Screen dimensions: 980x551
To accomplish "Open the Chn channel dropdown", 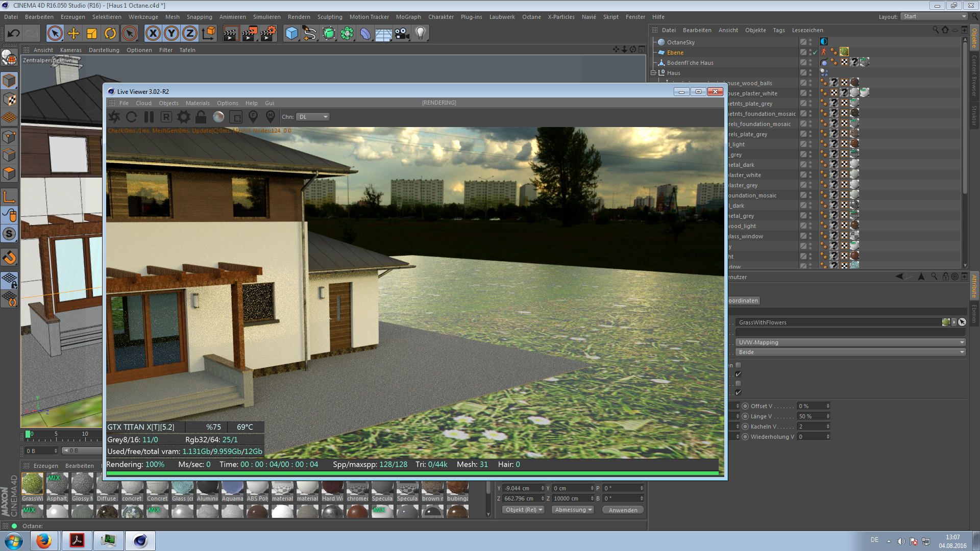I will pos(313,117).
